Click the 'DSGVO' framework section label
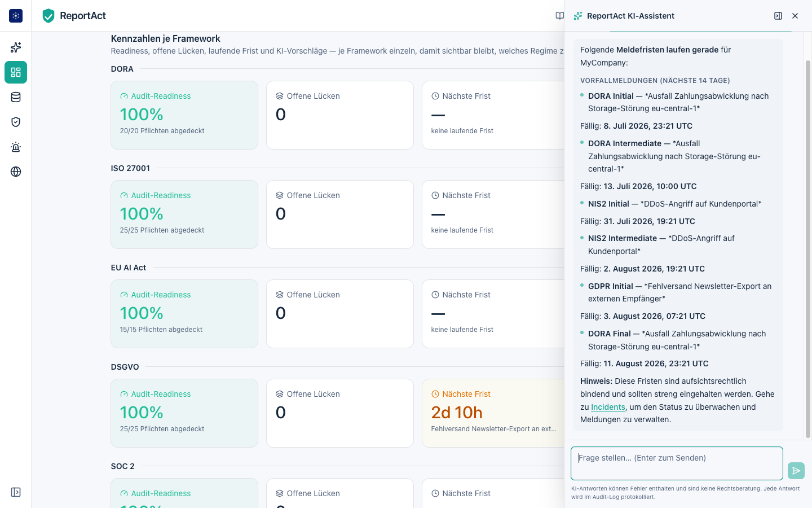This screenshot has height=508, width=812. tap(125, 367)
